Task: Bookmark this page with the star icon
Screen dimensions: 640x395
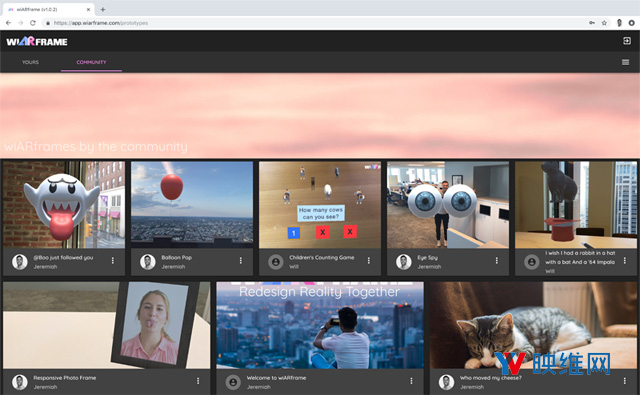Action: (x=604, y=23)
